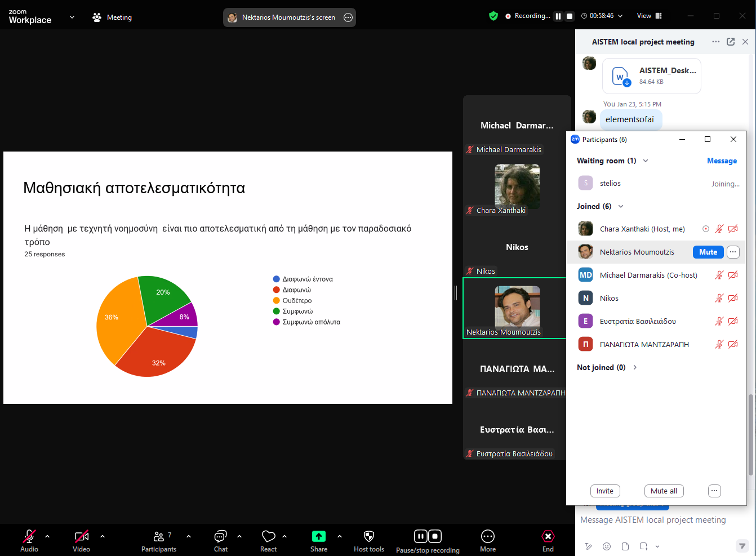Expand the Not joined section
The image size is (756, 556).
(635, 367)
